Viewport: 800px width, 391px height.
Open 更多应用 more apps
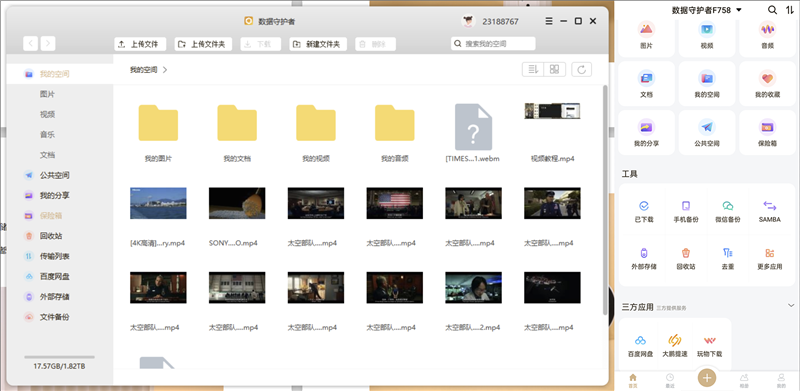click(769, 258)
